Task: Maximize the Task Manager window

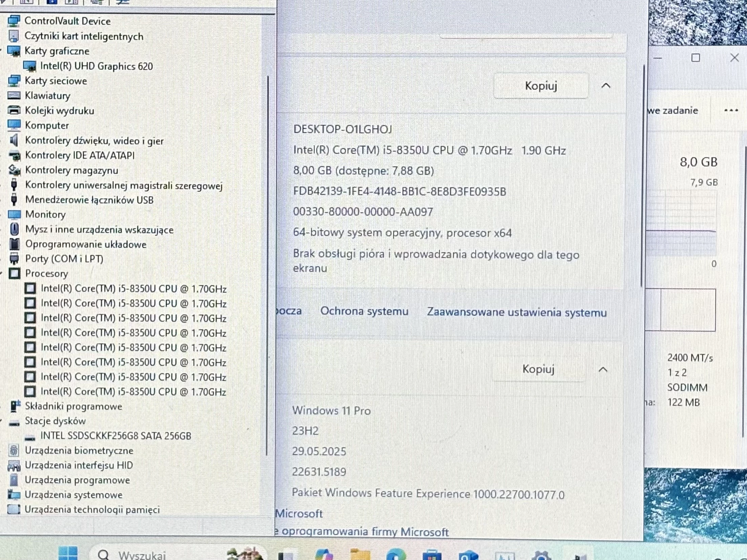Action: (696, 58)
